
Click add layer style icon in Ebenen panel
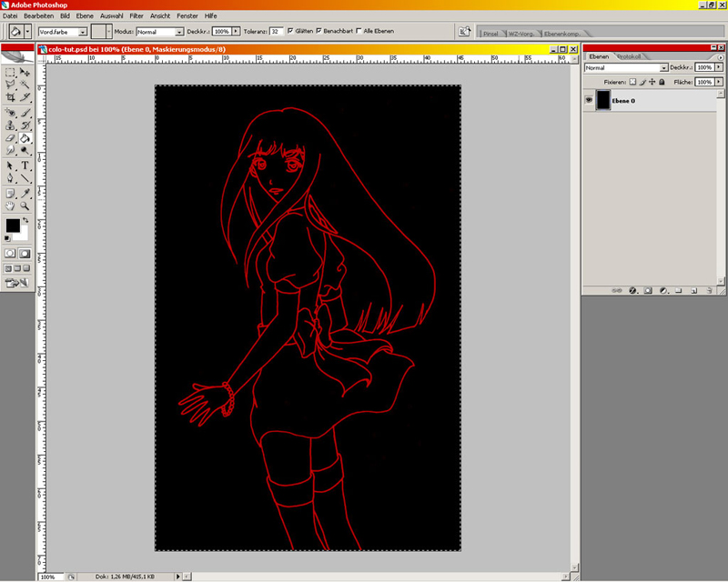[x=632, y=290]
